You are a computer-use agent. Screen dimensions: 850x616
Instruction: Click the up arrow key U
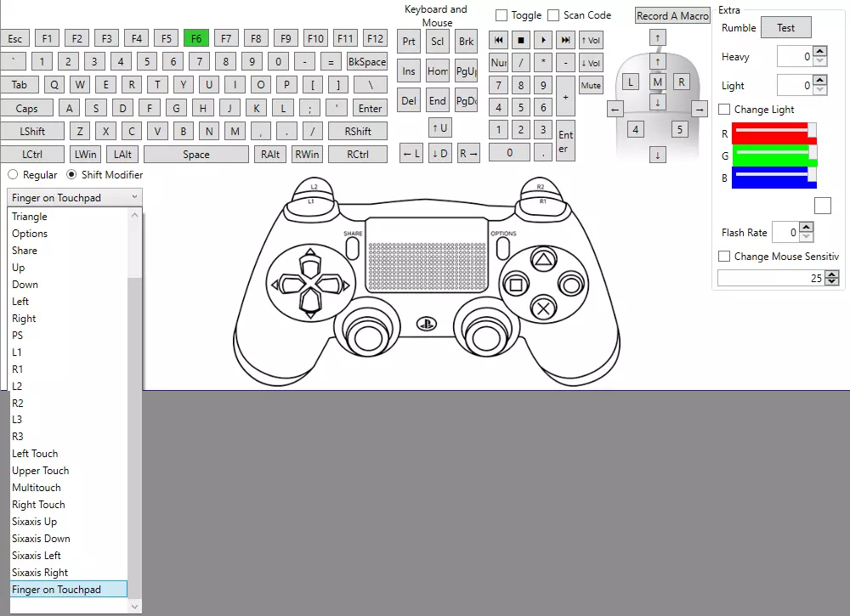click(x=439, y=127)
